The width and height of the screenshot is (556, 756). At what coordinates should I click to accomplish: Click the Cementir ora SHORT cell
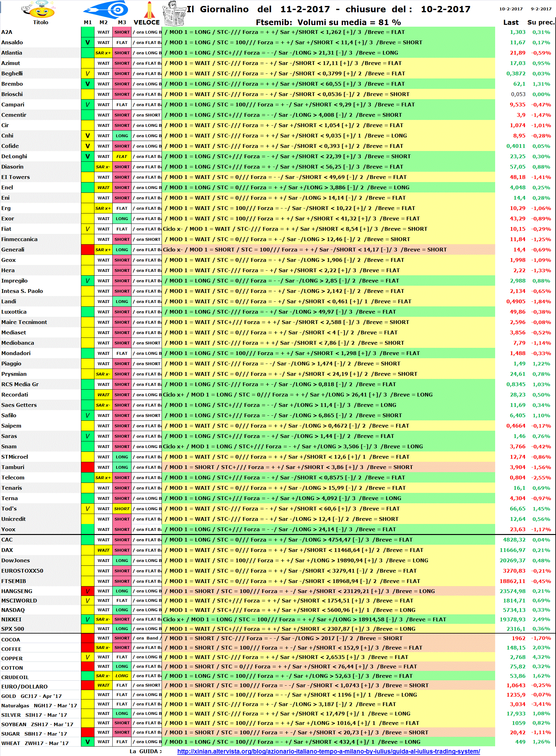(147, 115)
